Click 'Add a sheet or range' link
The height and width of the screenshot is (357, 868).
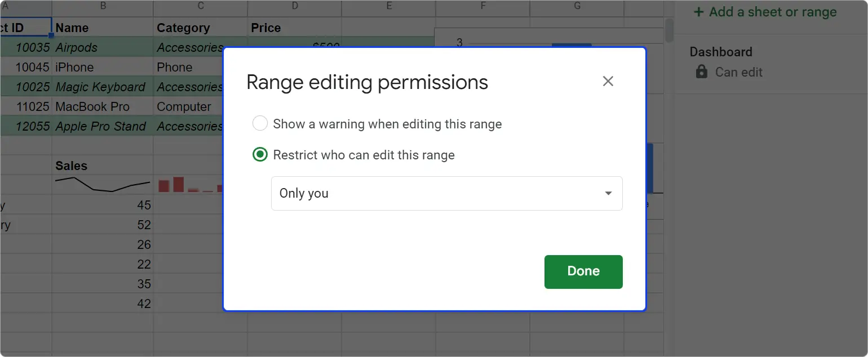772,12
